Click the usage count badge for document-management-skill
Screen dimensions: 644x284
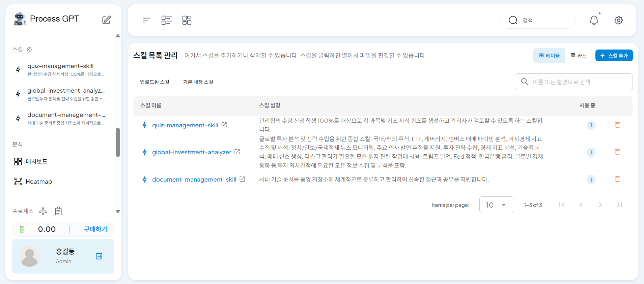point(591,180)
